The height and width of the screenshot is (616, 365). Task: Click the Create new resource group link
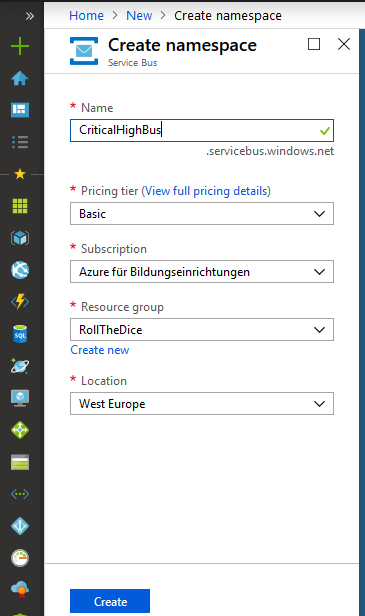pos(100,350)
